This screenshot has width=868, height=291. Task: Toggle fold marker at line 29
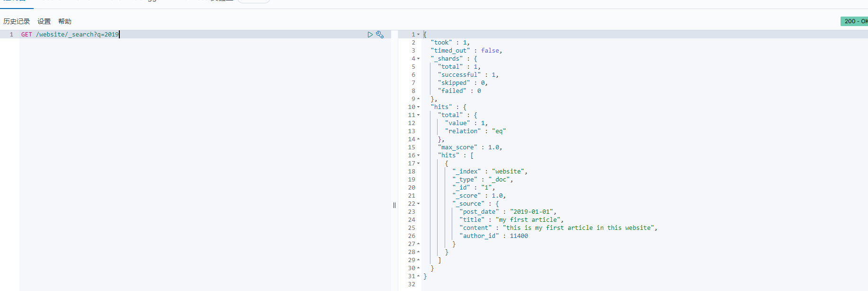(x=419, y=260)
